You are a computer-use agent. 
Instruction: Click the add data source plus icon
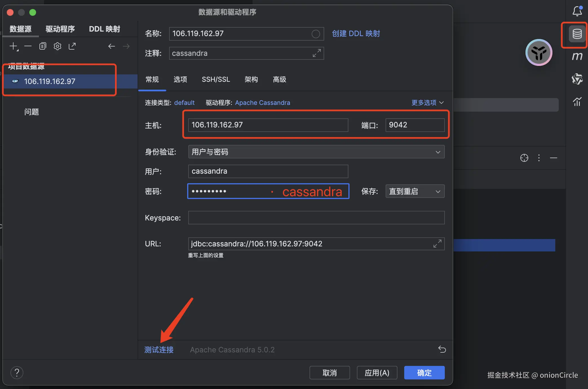(14, 46)
